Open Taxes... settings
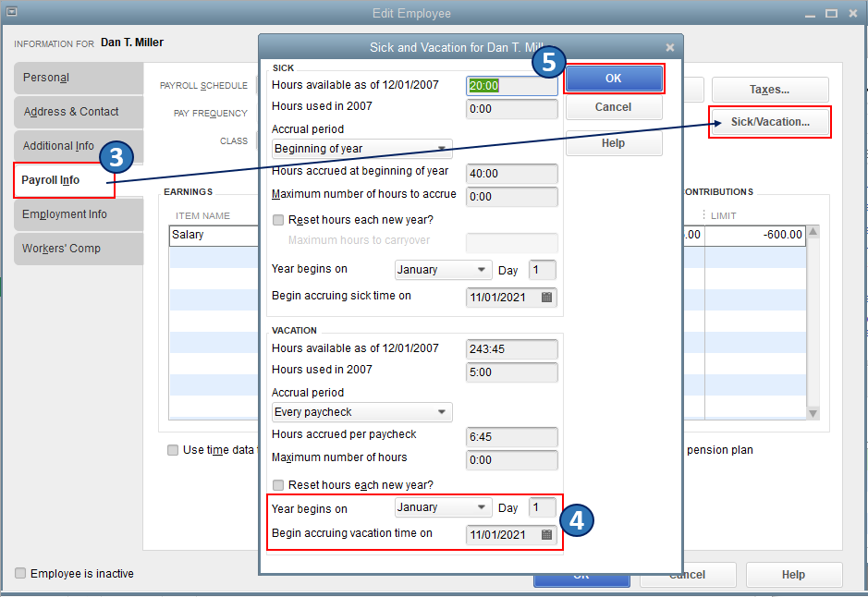 point(770,90)
